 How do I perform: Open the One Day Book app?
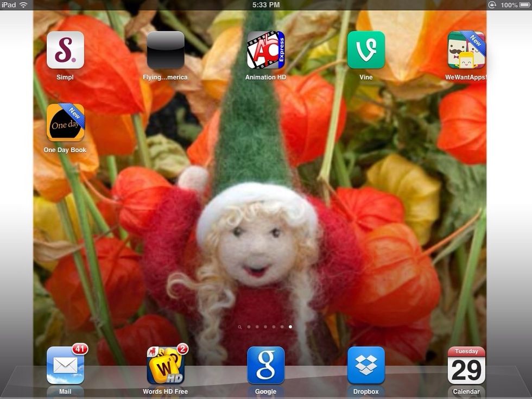[x=65, y=123]
